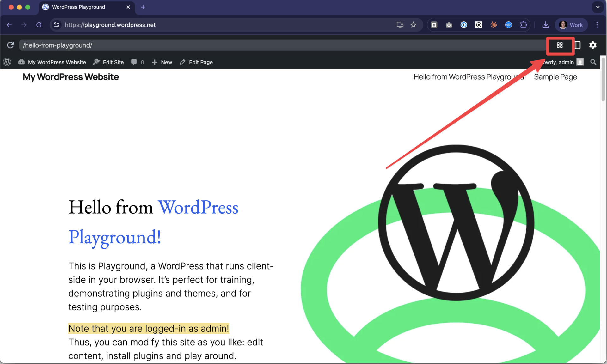Viewport: 607px width, 364px height.
Task: Click the WordPress logo in admin bar
Action: (x=7, y=62)
